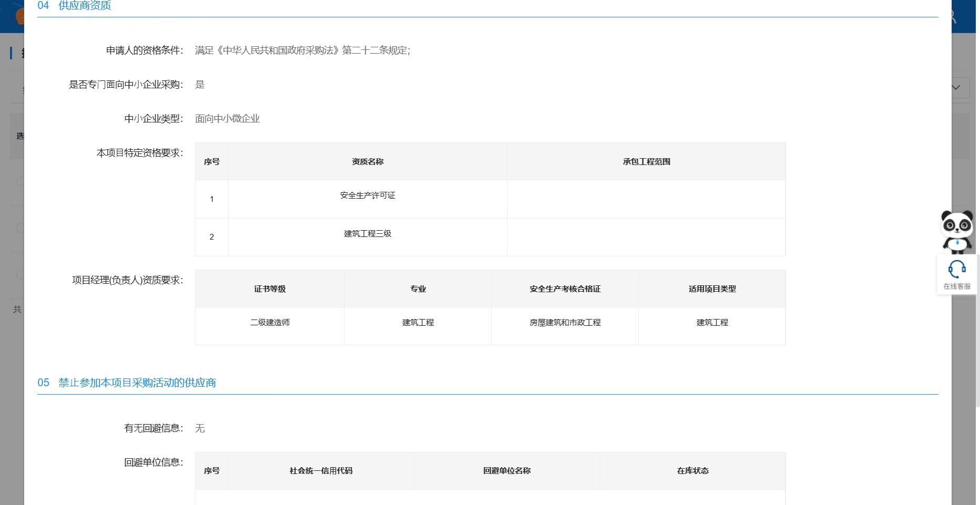Viewport: 980px width, 505px height.
Task: Open online customer service headset icon
Action: coord(956,270)
